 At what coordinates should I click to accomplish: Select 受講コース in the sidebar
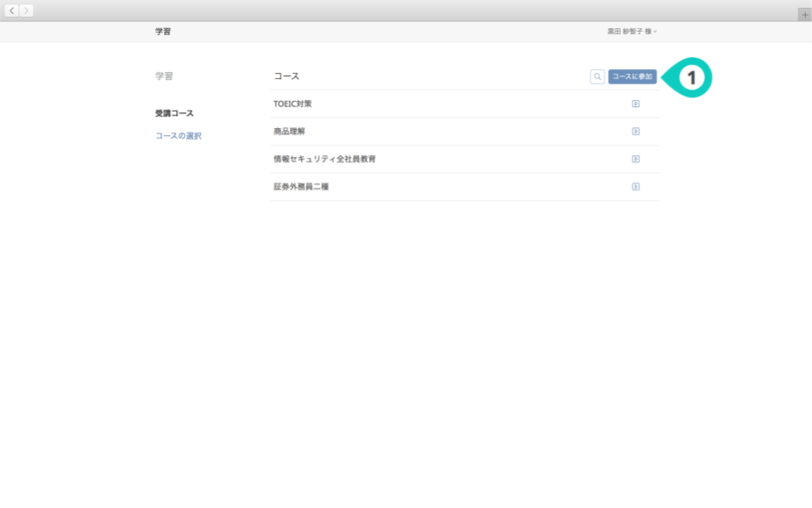point(175,113)
